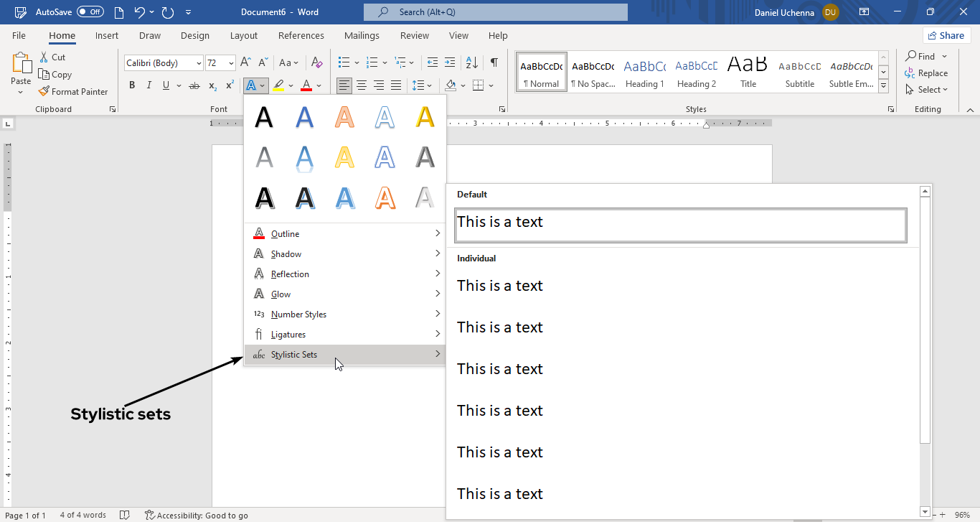
Task: Select the Default stylistic set preview
Action: click(x=680, y=225)
